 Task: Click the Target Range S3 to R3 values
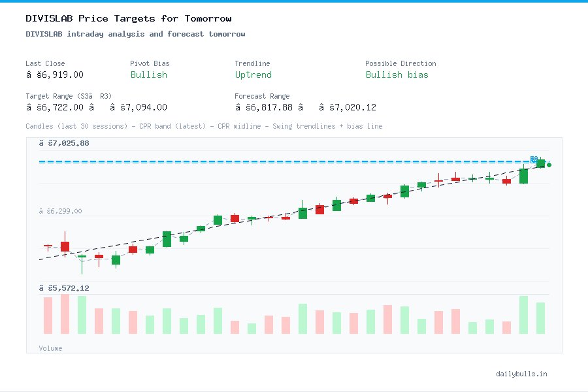(x=97, y=107)
